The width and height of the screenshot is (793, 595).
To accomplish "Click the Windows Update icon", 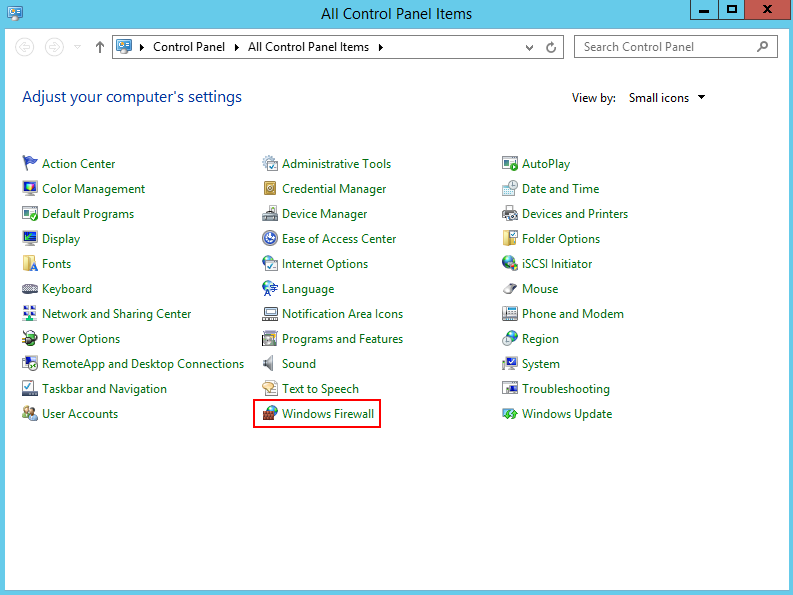I will point(510,413).
